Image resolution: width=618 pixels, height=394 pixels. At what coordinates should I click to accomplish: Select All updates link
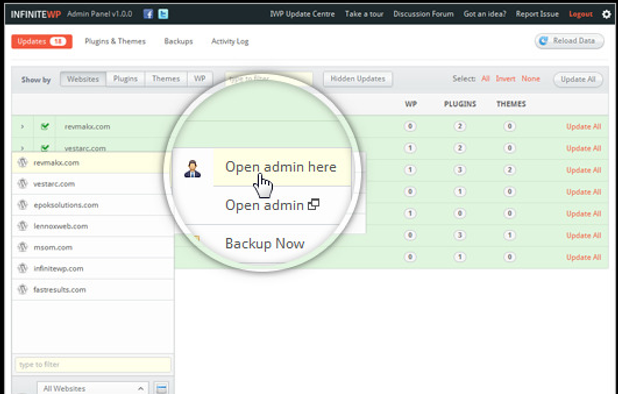pyautogui.click(x=485, y=79)
